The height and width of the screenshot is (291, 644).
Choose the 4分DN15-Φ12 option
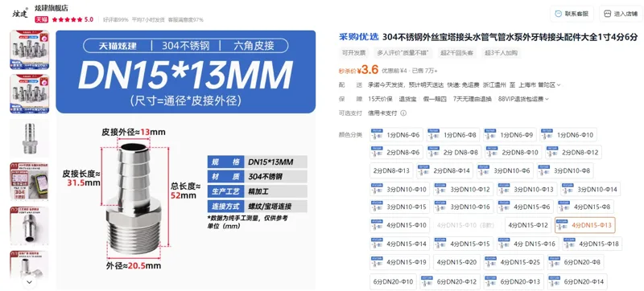[x=528, y=225]
